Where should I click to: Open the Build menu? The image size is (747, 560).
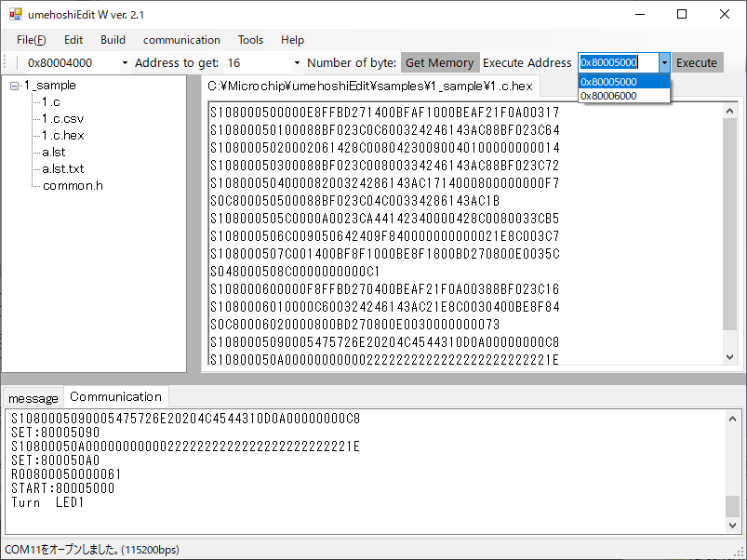[x=113, y=40]
